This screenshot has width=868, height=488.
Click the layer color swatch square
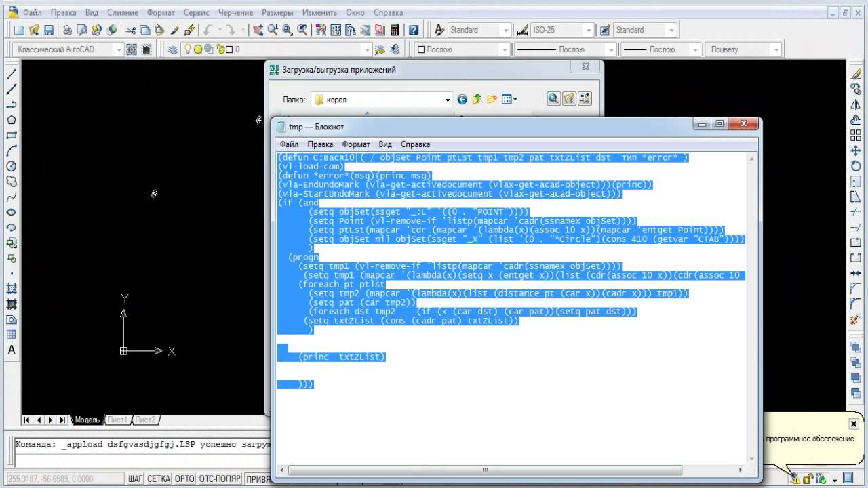tap(229, 49)
